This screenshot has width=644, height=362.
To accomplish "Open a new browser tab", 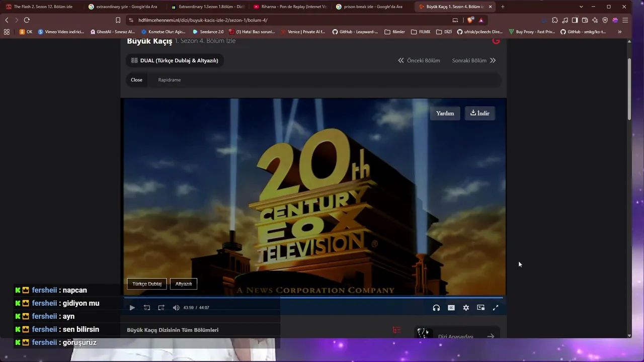I will tap(503, 7).
